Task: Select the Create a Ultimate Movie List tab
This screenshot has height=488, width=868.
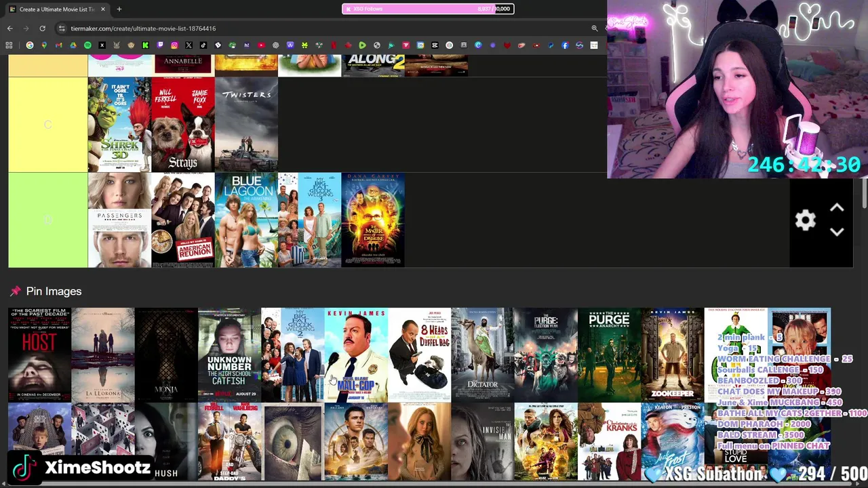Action: point(57,9)
